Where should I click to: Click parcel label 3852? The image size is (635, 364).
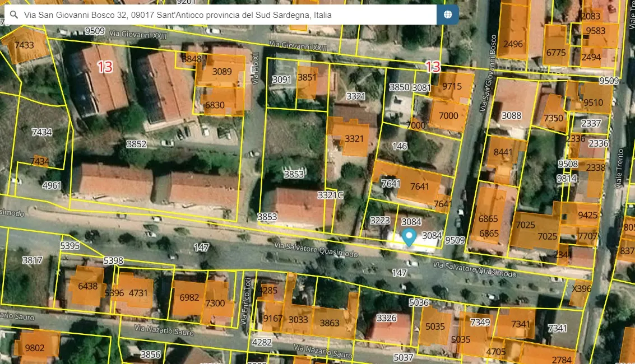pyautogui.click(x=136, y=144)
